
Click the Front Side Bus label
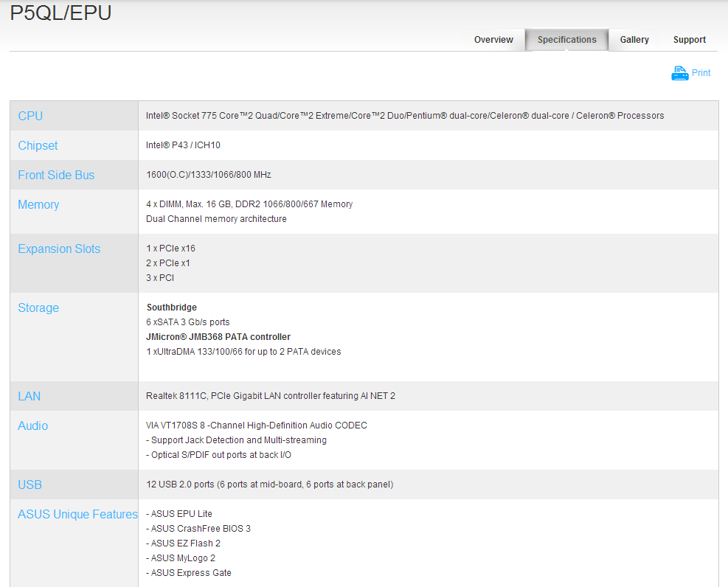56,175
